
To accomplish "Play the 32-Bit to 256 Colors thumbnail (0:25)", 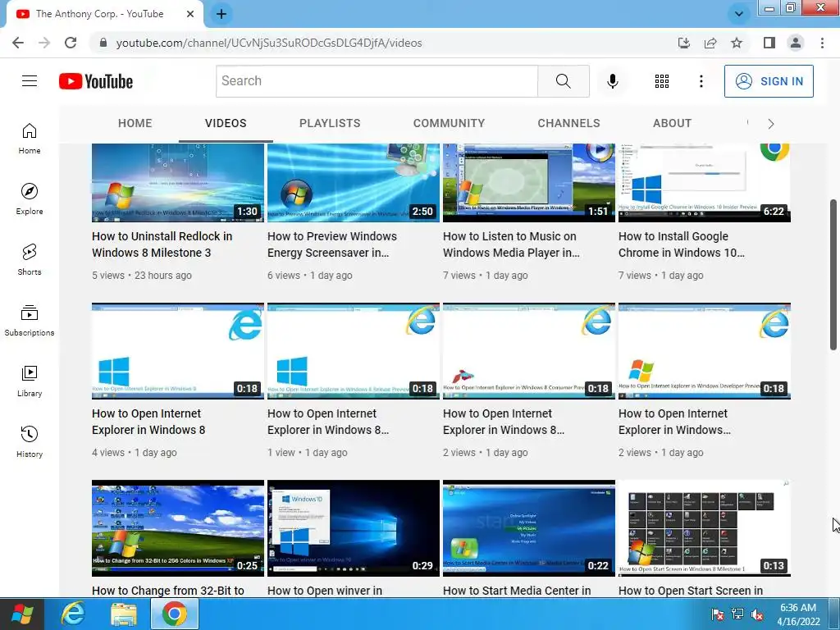I will click(178, 528).
